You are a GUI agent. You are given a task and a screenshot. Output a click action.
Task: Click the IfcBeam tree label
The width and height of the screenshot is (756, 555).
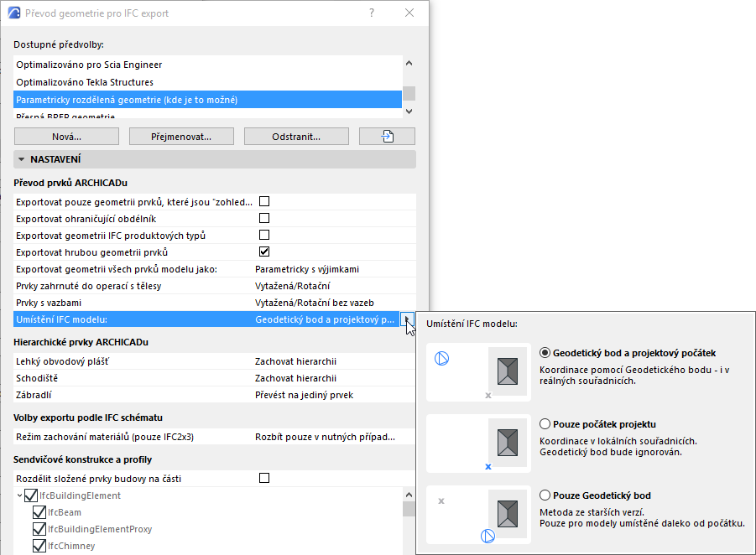[x=65, y=512]
